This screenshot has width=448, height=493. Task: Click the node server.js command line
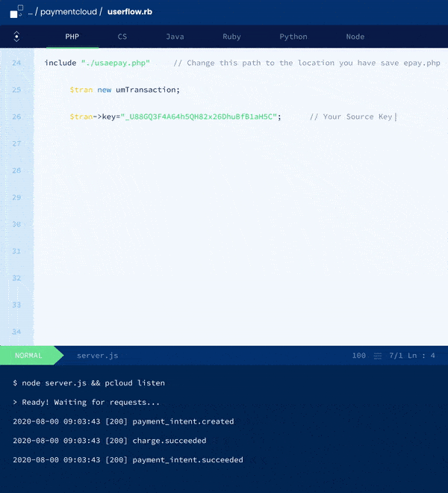pos(89,383)
